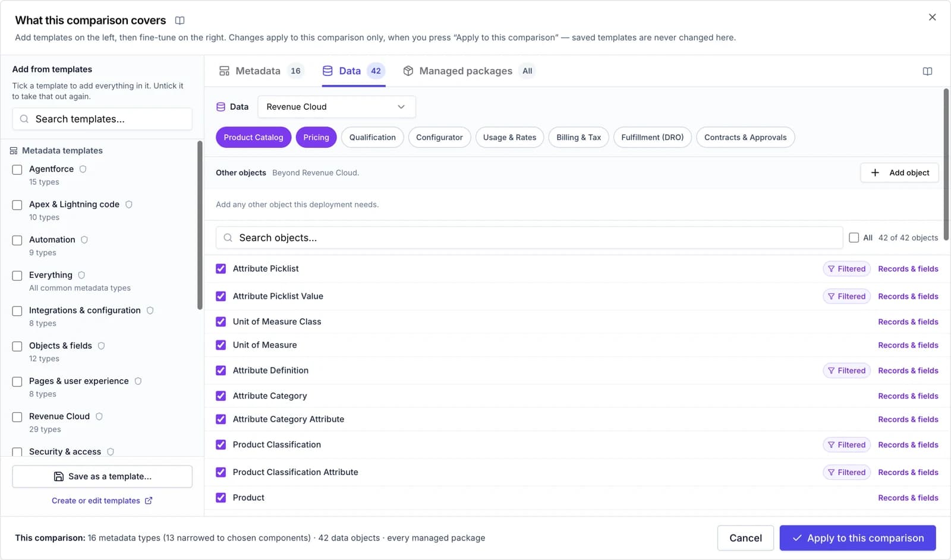Select the Usage & Rates chip

(x=509, y=137)
